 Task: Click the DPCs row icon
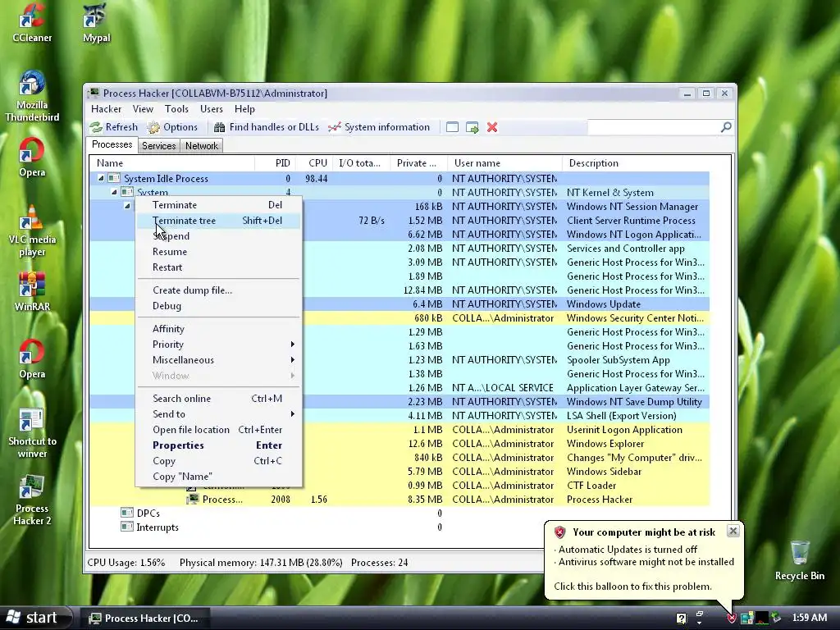[x=127, y=514]
